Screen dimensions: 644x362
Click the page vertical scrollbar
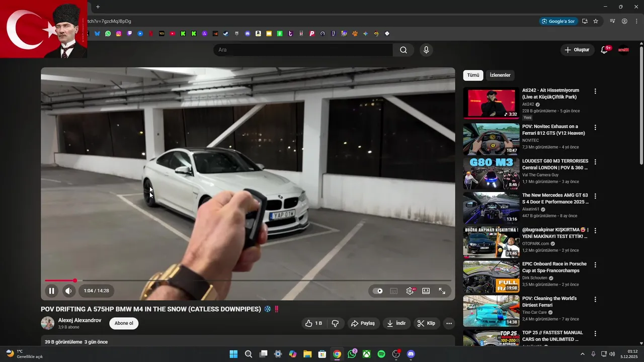(641, 106)
